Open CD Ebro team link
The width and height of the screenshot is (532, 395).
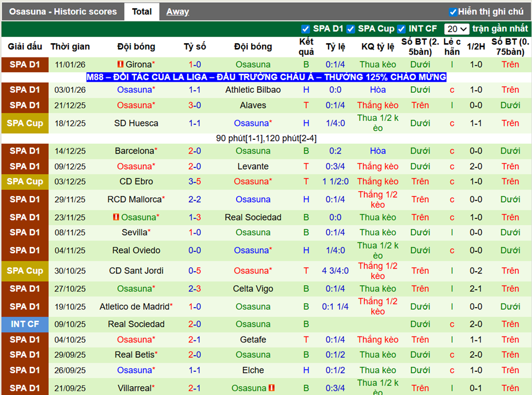point(136,181)
